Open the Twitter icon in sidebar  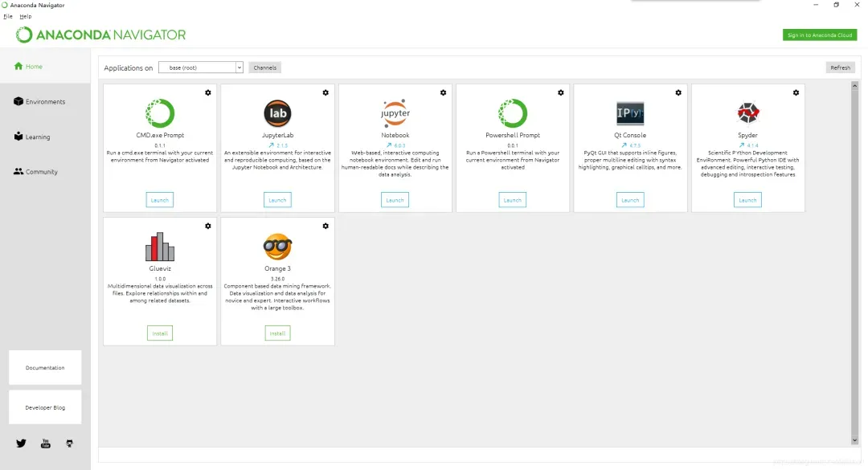pyautogui.click(x=21, y=443)
